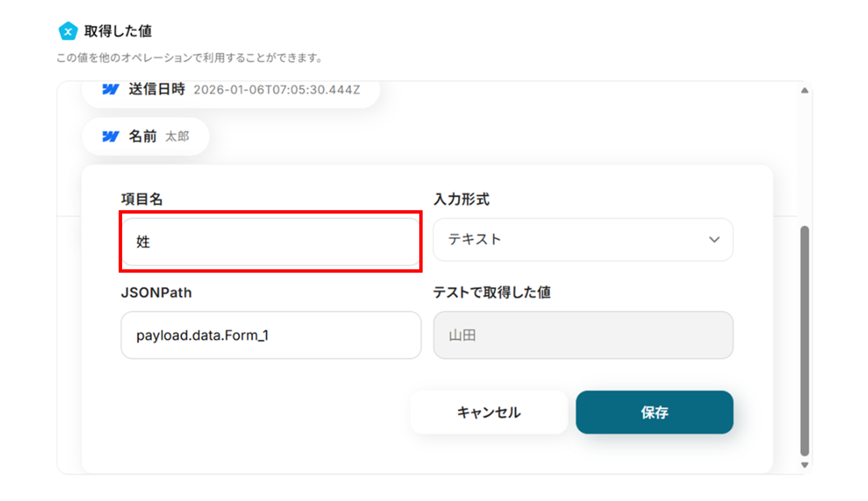Click the テストで取得した値 label
The height and width of the screenshot is (501, 868).
(492, 293)
